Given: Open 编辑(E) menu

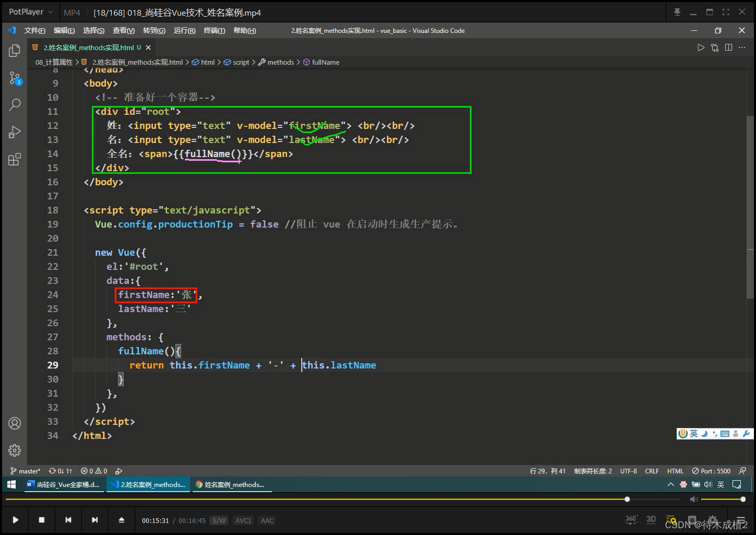Looking at the screenshot, I should pos(64,31).
